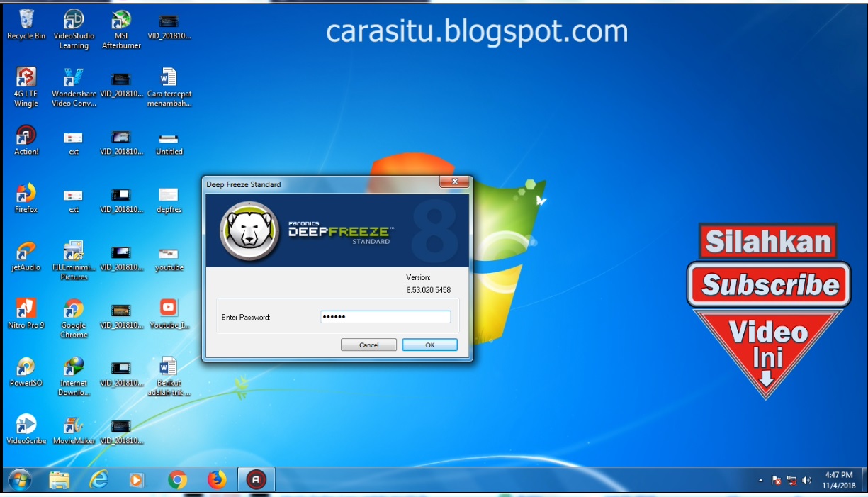Select the FILEminimizer Pictures shortcut
This screenshot has height=497, width=868.
click(74, 262)
